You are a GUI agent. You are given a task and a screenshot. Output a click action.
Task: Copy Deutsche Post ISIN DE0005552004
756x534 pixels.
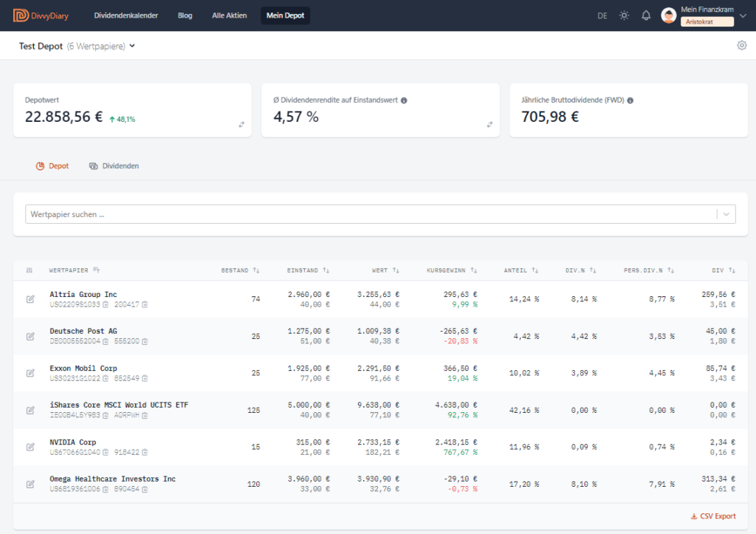[x=106, y=341]
